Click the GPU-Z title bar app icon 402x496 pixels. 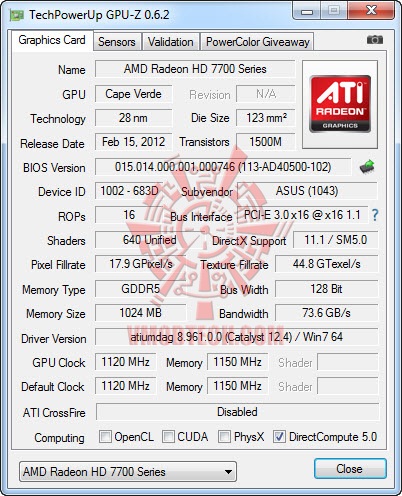click(x=16, y=15)
